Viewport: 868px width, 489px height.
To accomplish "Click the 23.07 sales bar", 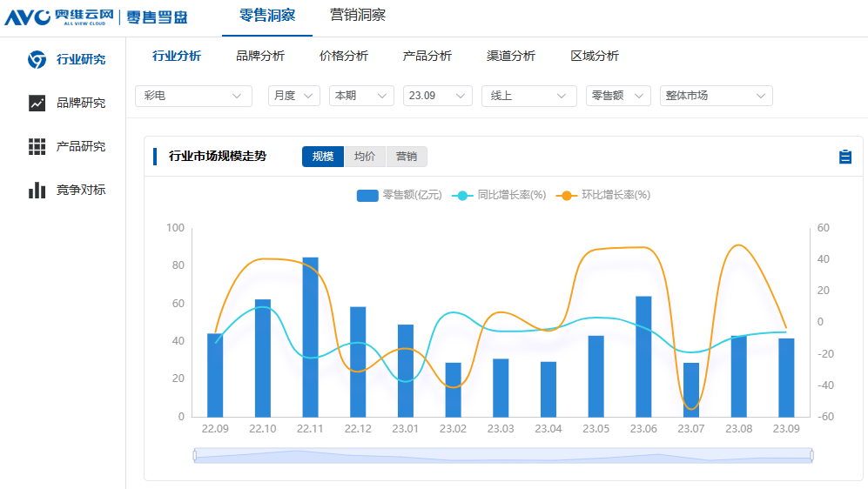I will tap(691, 390).
